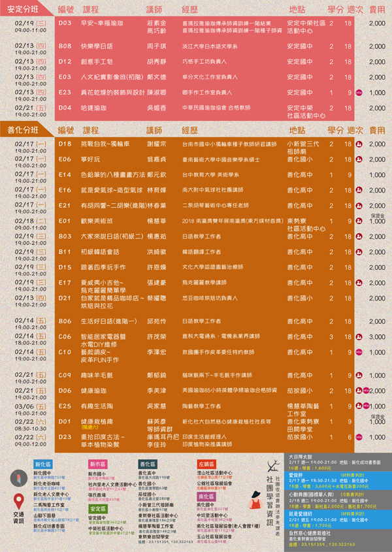Click course code D23
This screenshot has width=392, height=552.
click(65, 437)
